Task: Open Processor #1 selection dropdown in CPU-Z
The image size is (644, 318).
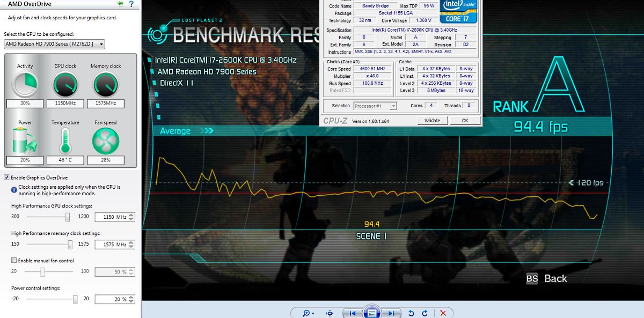Action: (x=375, y=106)
